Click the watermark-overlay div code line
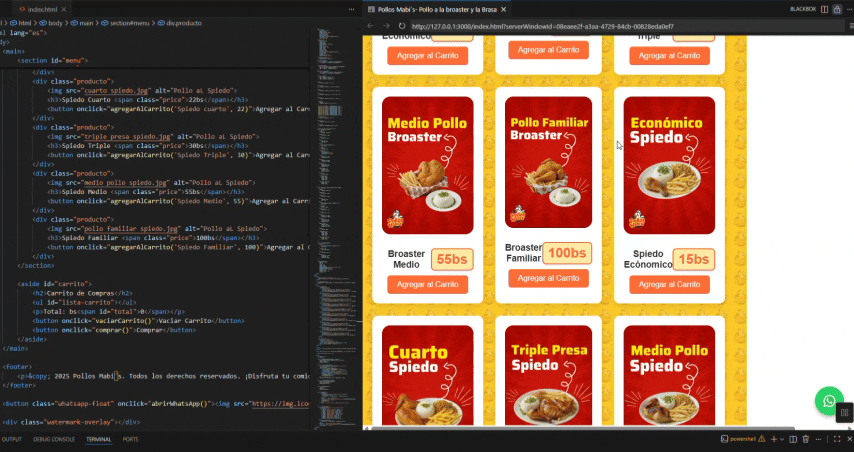Image resolution: width=854 pixels, height=452 pixels. click(71, 422)
